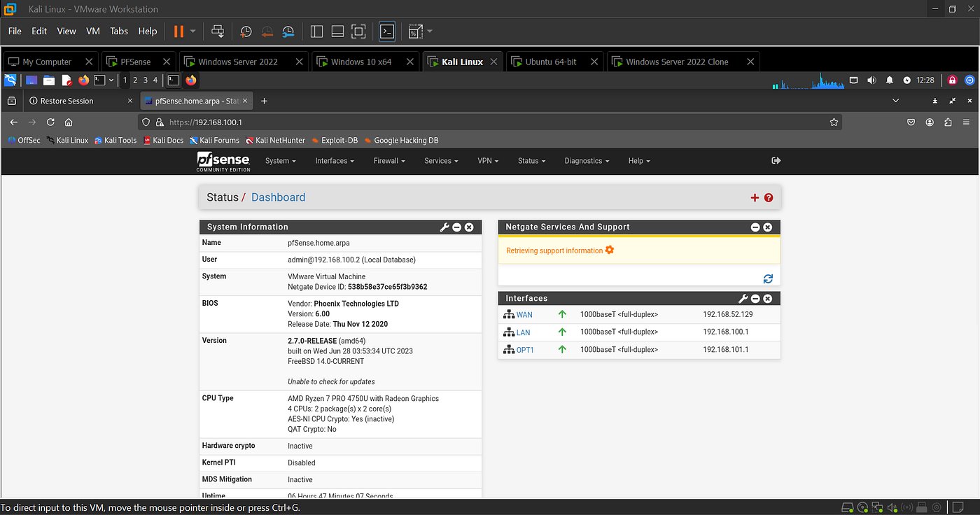Screen dimensions: 980x515
Task: Switch to the My Computer tab
Action: pos(50,62)
